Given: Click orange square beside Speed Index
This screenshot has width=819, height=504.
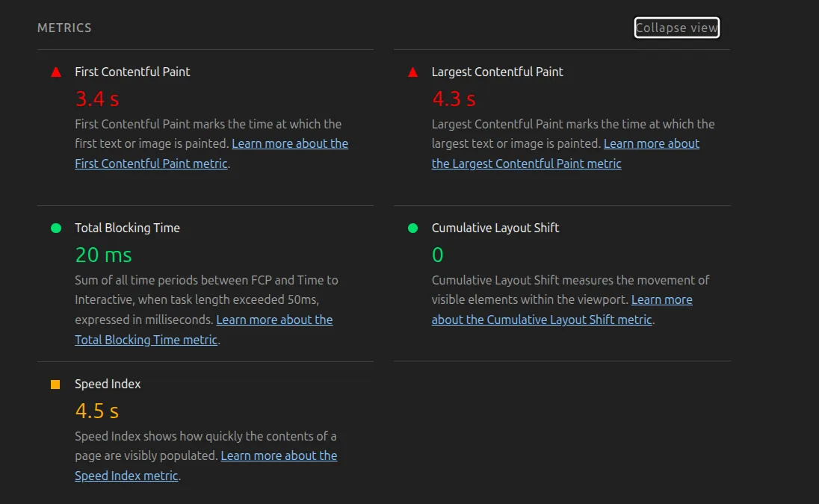Looking at the screenshot, I should pyautogui.click(x=55, y=385).
